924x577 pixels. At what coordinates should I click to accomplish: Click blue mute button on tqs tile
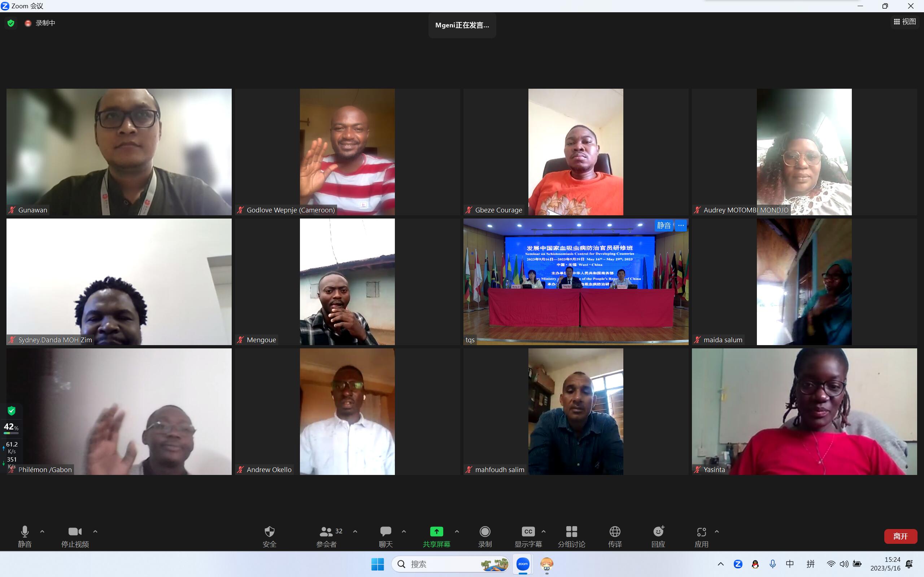(664, 225)
